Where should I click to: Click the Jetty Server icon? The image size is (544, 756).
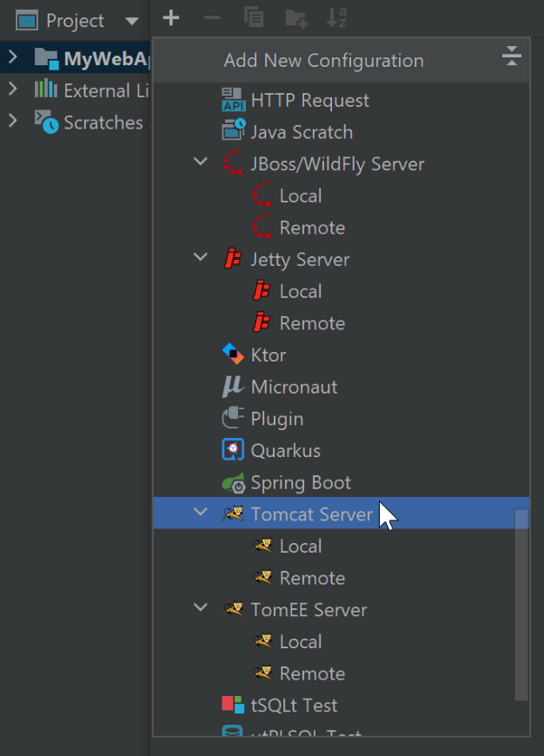click(x=233, y=258)
